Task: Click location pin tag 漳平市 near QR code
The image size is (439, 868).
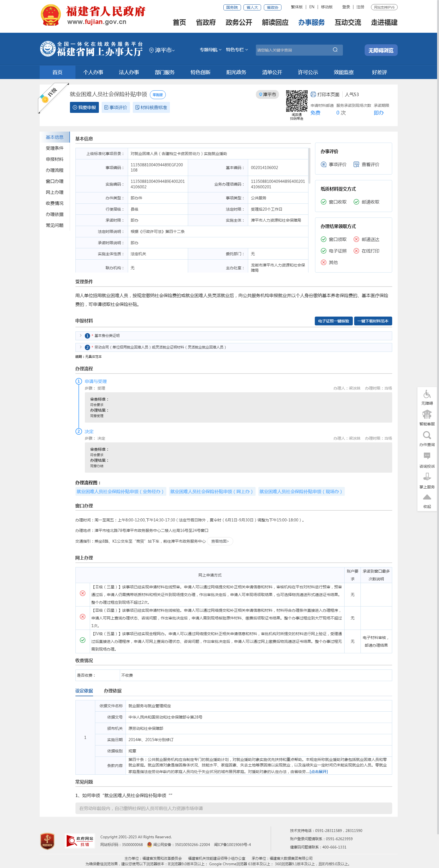Action: tap(267, 94)
